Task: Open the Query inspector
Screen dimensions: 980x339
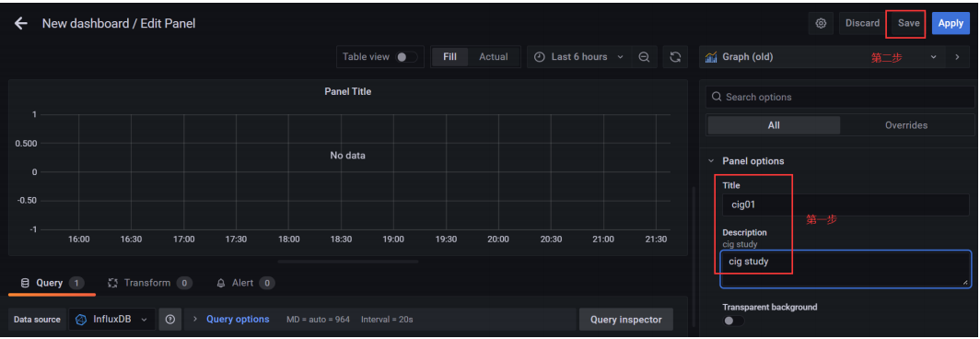Action: (x=625, y=319)
